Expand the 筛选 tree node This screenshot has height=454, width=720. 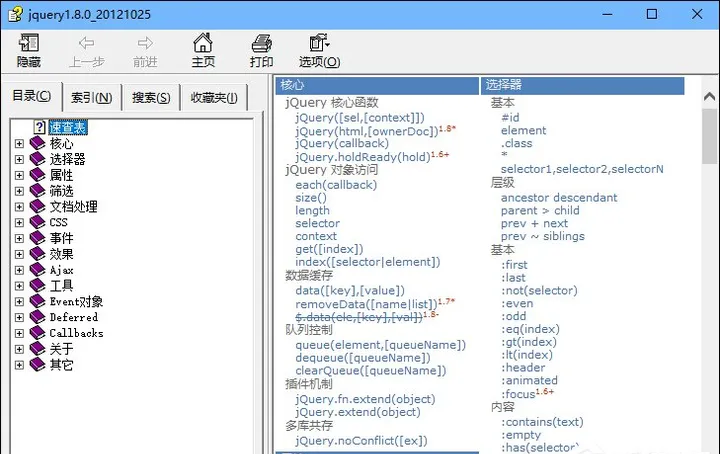[19, 191]
